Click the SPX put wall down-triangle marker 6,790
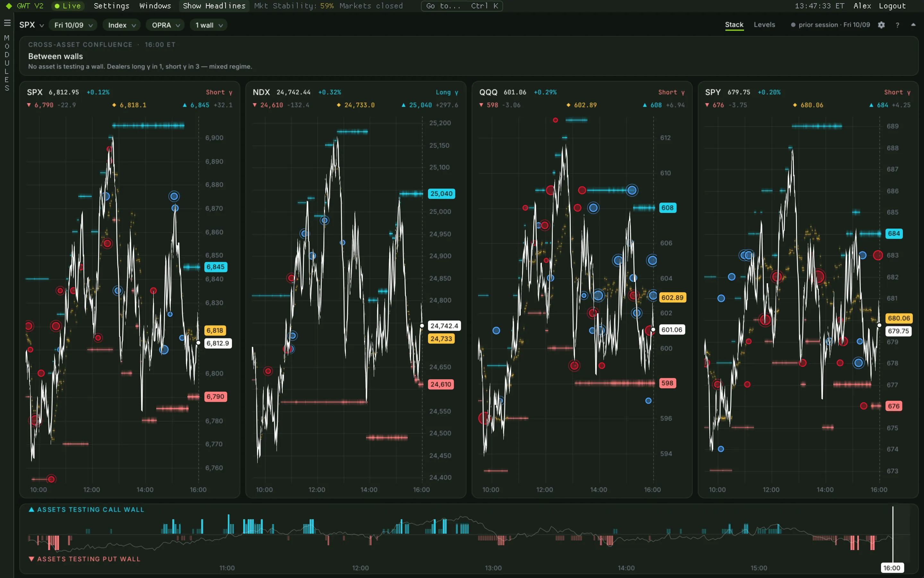Viewport: 924px width, 578px height. pos(29,105)
